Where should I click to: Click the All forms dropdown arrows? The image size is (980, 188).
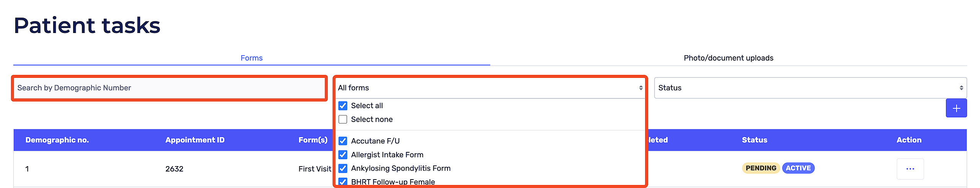[x=640, y=88]
